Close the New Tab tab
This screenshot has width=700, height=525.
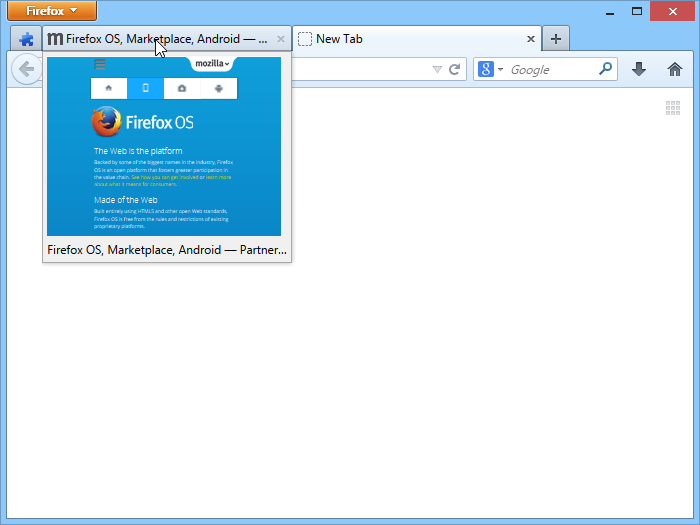tap(532, 40)
